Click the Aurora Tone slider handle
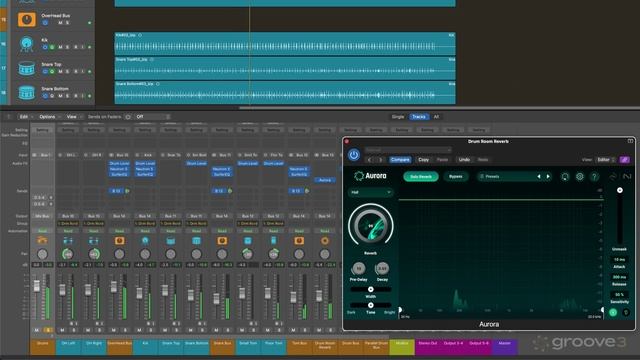The width and height of the screenshot is (640, 360). [x=371, y=305]
